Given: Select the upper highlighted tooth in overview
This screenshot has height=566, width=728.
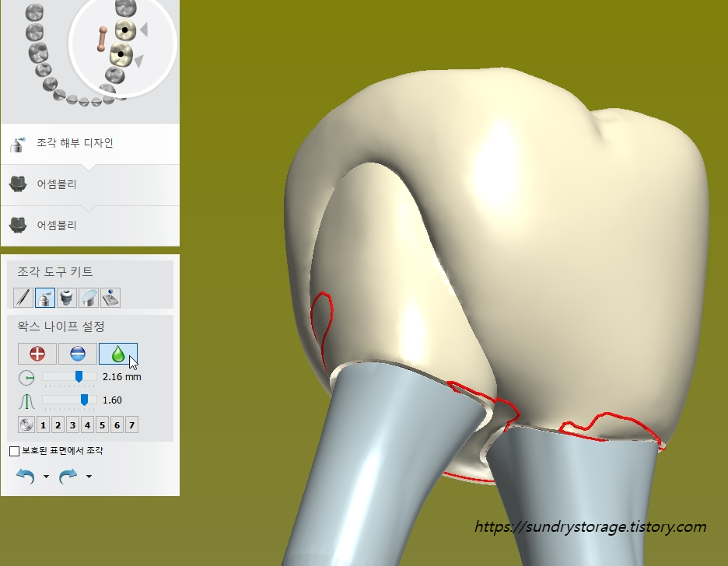Looking at the screenshot, I should tap(125, 30).
